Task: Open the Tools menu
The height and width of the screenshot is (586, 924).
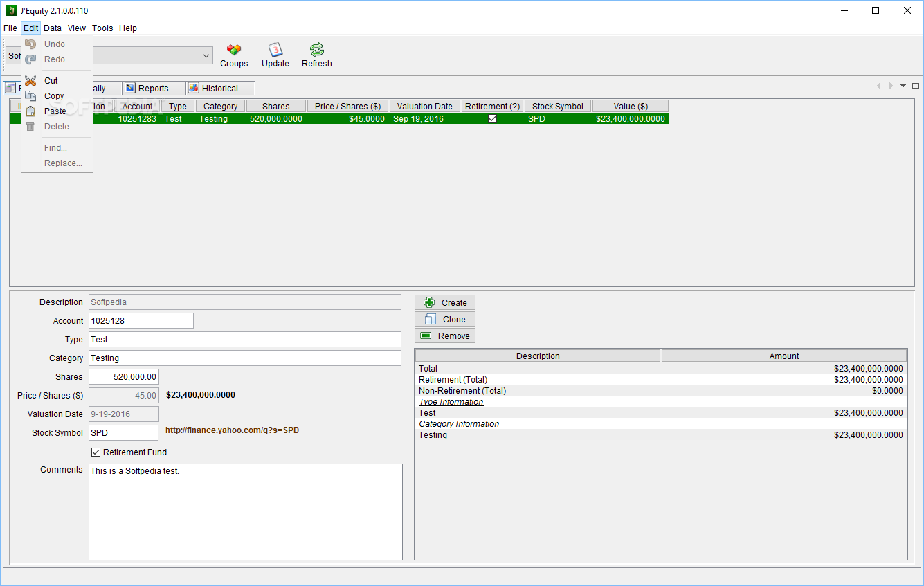Action: [x=102, y=28]
